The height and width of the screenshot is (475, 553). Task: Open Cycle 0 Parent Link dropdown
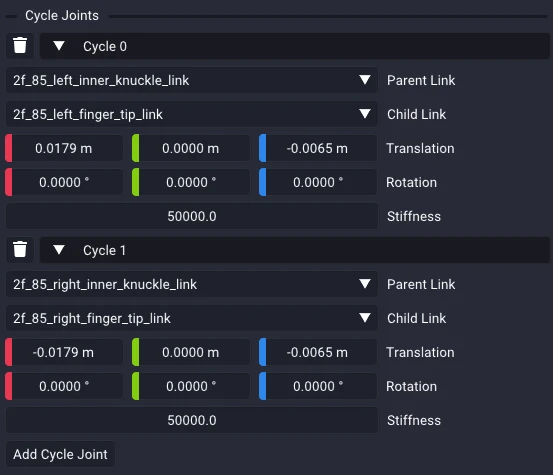tap(192, 80)
